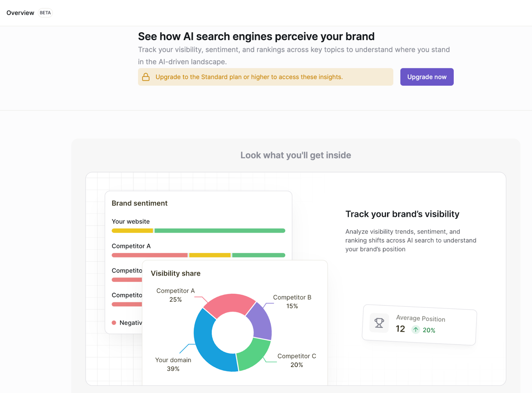Click the green up-arrow icon beside 20%
This screenshot has width=532, height=393.
coord(416,330)
